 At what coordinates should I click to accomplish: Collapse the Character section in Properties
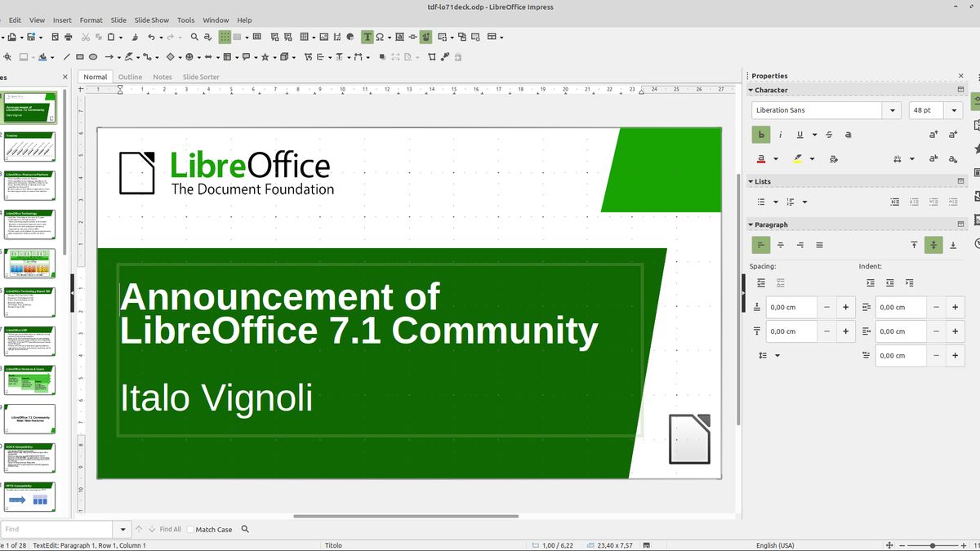click(751, 90)
